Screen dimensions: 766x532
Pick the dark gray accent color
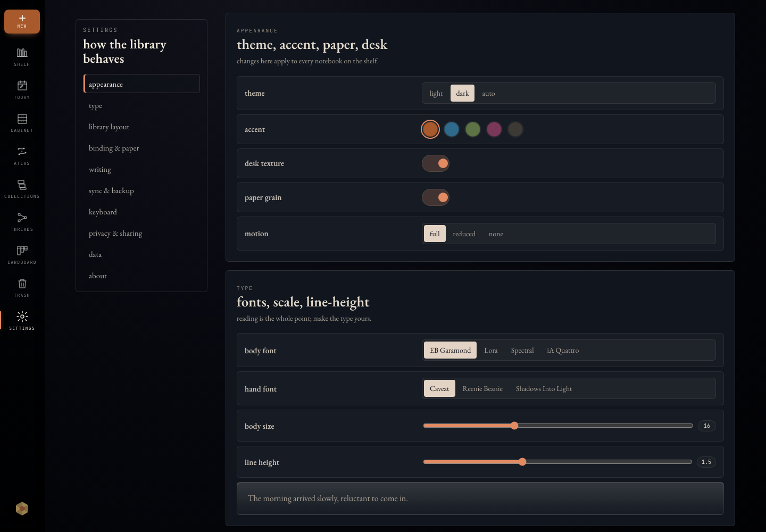515,129
